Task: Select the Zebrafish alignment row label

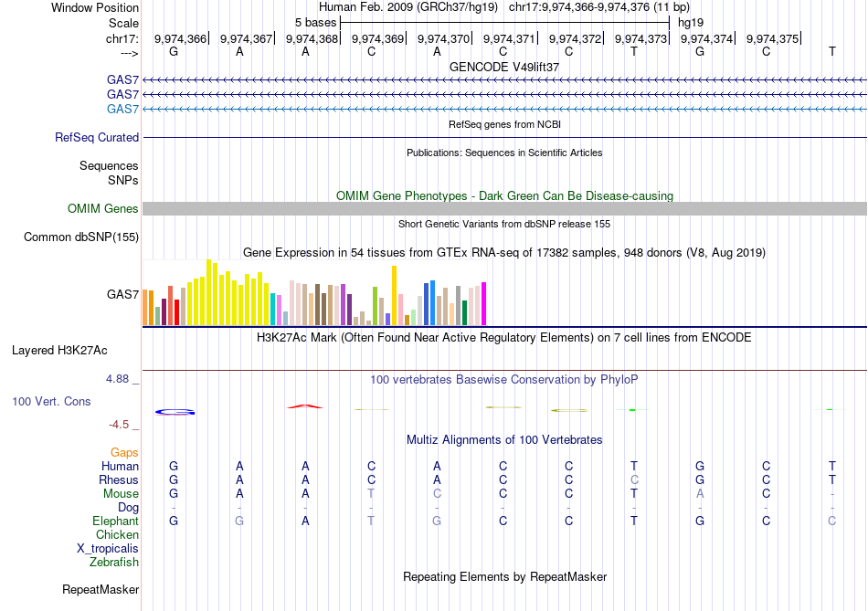Action: point(114,563)
